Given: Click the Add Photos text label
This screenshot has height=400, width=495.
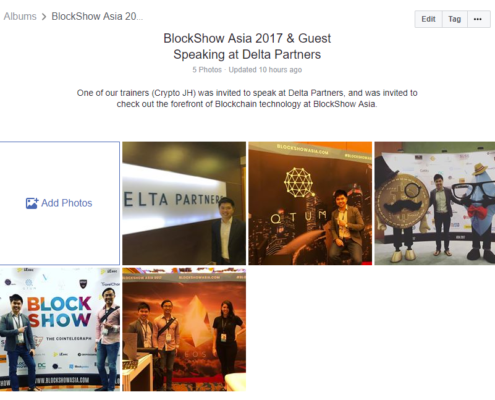Looking at the screenshot, I should (x=67, y=203).
